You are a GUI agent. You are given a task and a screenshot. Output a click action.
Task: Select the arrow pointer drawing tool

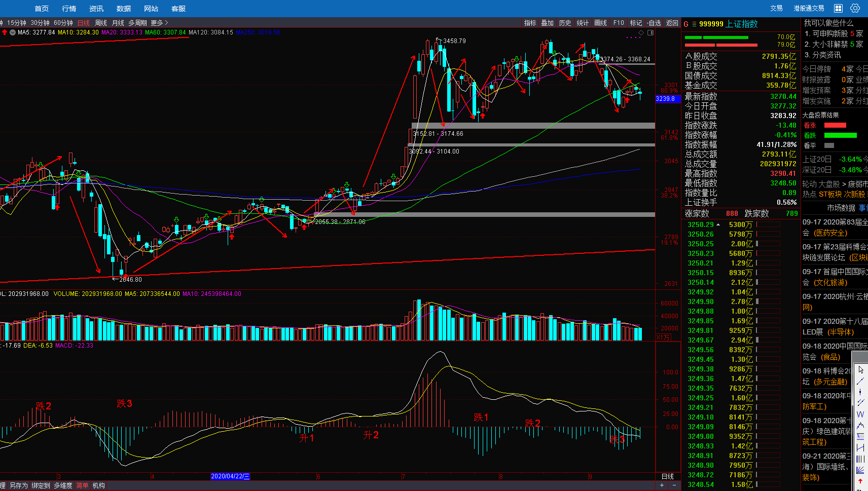point(860,370)
